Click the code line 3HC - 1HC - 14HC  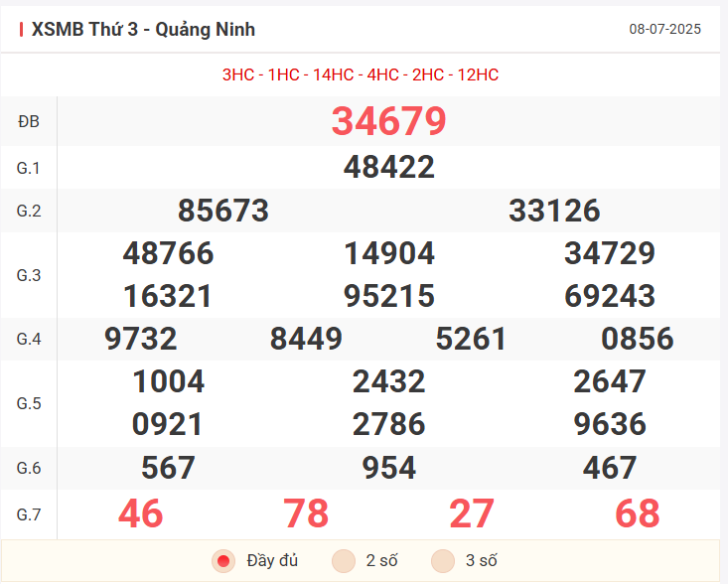coord(361,74)
